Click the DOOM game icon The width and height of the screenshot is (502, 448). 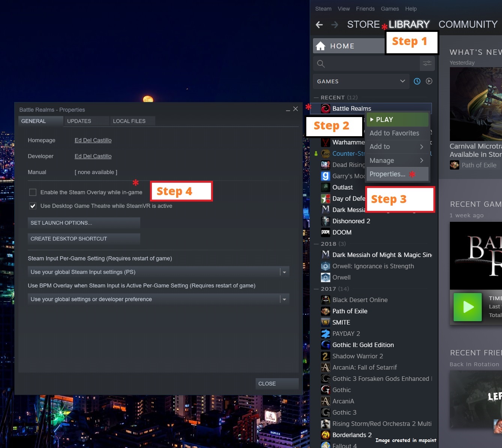(x=325, y=232)
